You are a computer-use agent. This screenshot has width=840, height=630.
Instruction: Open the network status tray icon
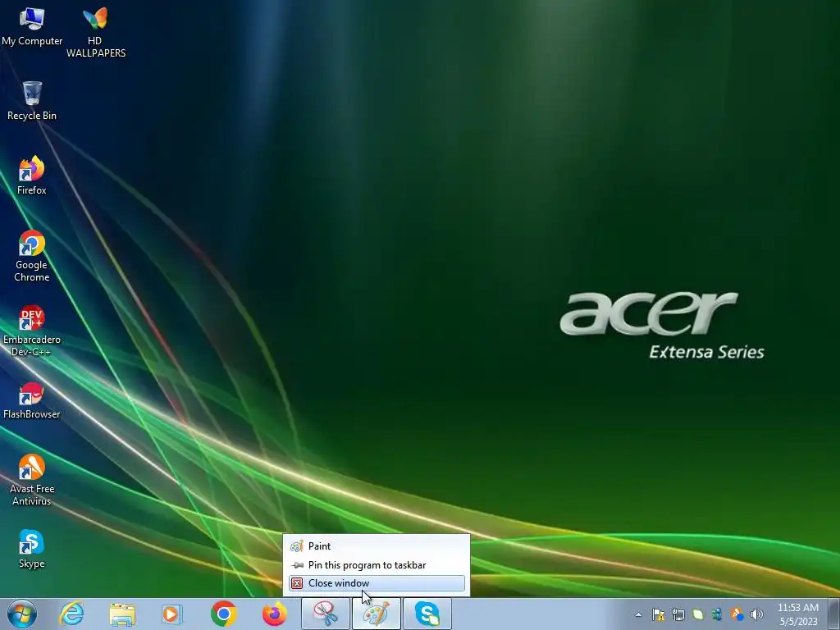[678, 614]
